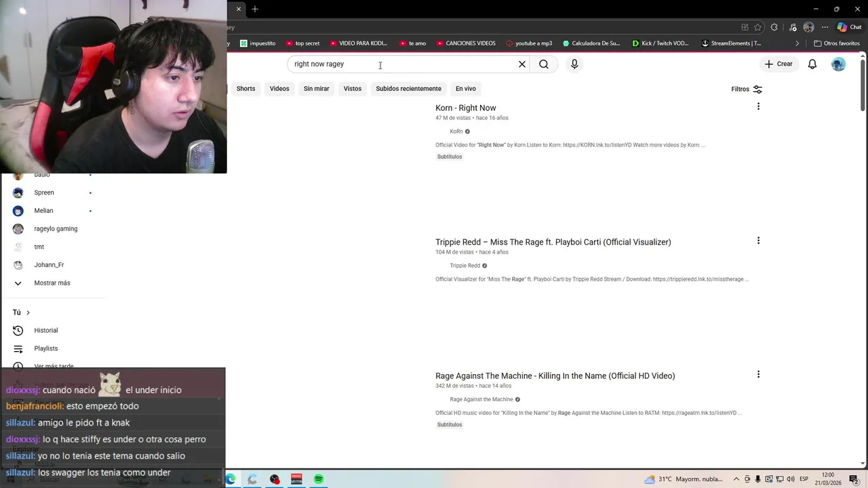Open the StreamElements bookmark
868x488 pixels.
click(x=731, y=43)
